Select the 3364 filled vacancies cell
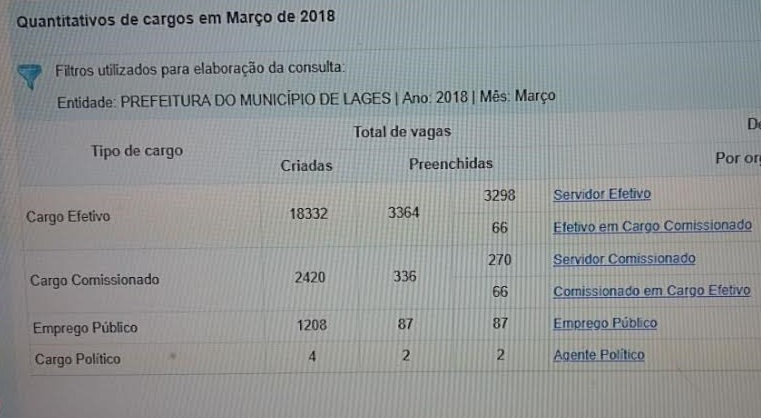The width and height of the screenshot is (761, 418). click(x=404, y=211)
